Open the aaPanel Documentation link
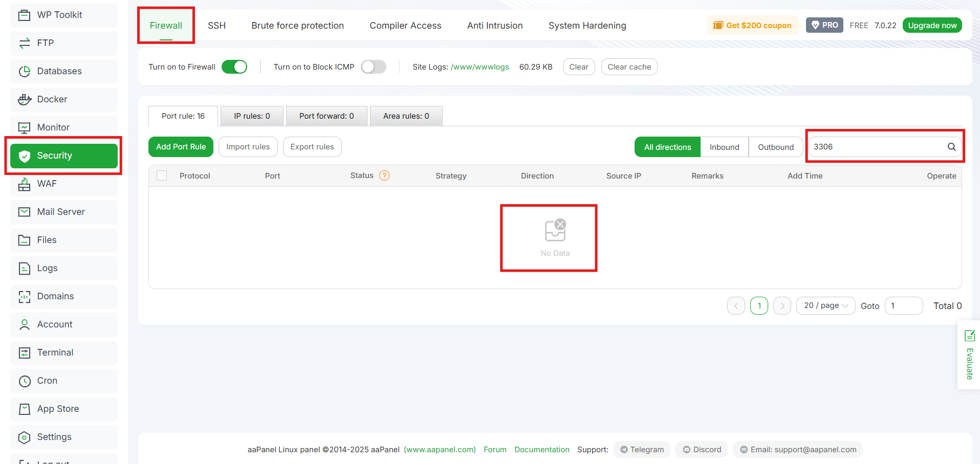The image size is (980, 464). pyautogui.click(x=541, y=449)
